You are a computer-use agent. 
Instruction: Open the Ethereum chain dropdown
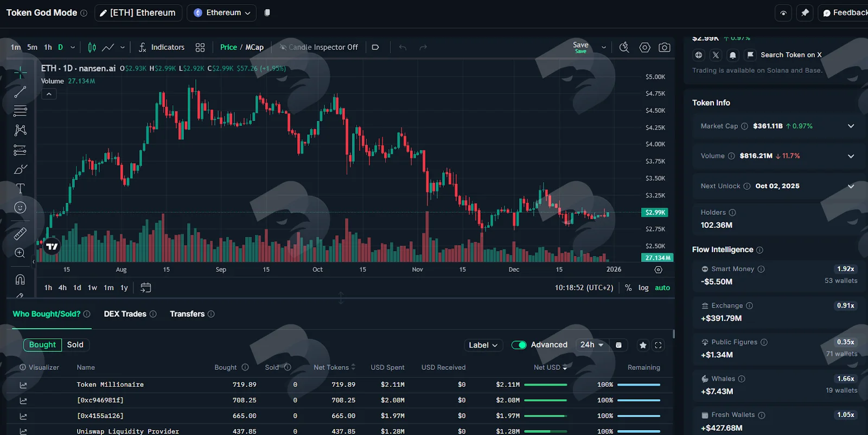tap(222, 12)
